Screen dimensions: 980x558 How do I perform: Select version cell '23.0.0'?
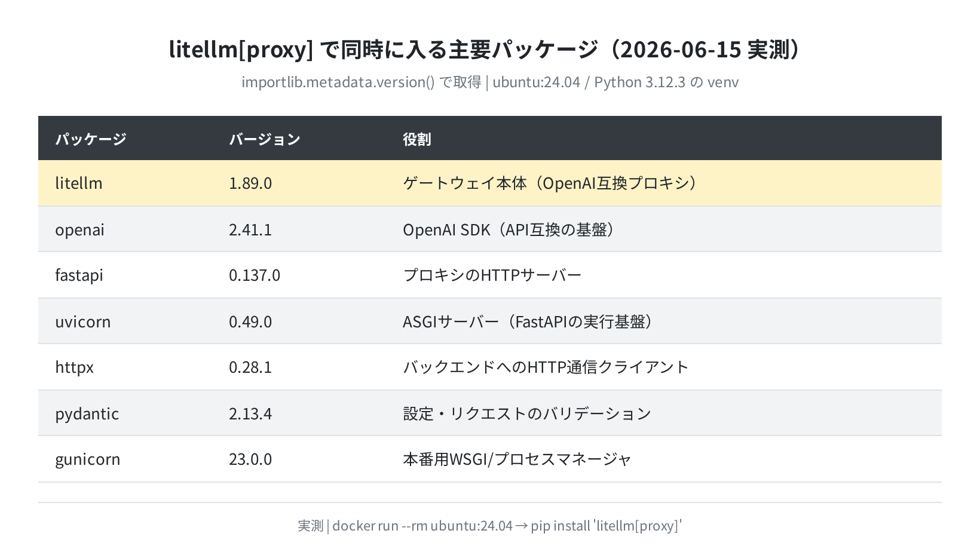click(250, 459)
